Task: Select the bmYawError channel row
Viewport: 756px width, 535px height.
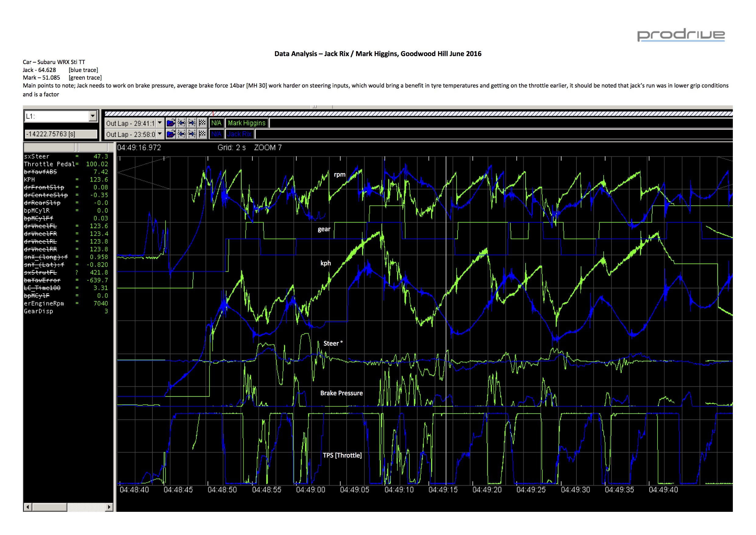Action: [x=66, y=280]
